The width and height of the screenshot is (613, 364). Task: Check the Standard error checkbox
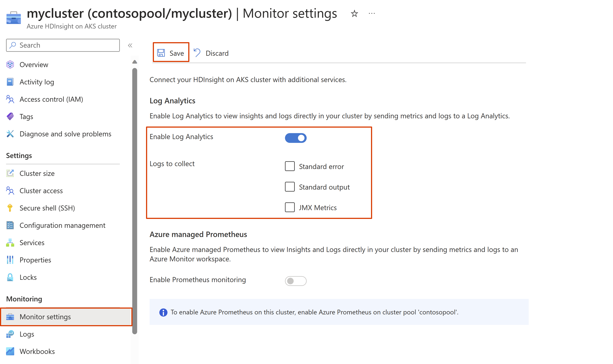click(x=290, y=166)
